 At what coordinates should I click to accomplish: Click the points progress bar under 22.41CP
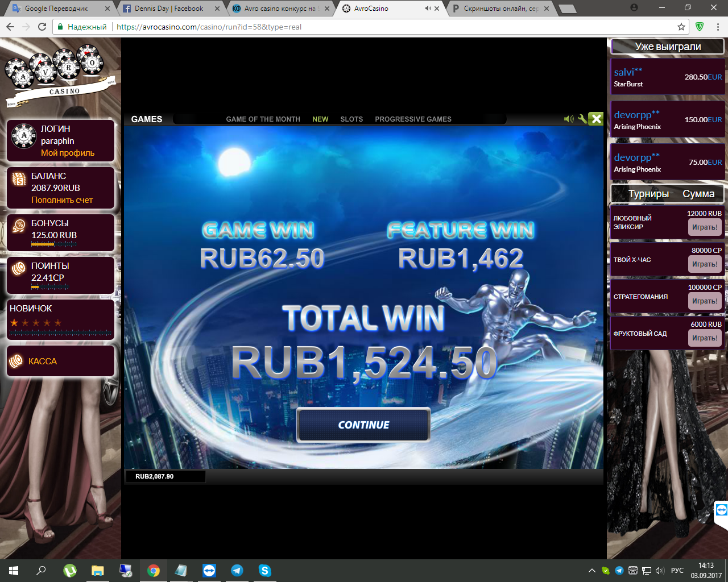(x=49, y=287)
